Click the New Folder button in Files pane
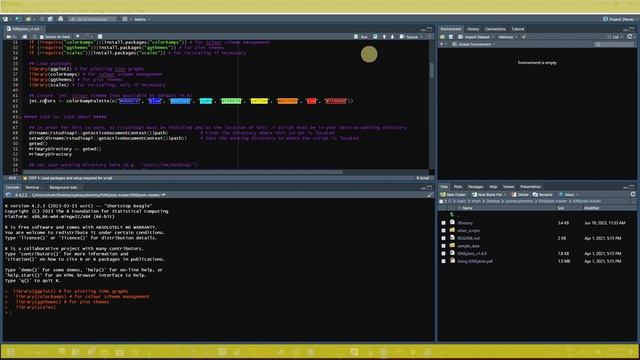Viewport: 640px width, 360px height. pyautogui.click(x=453, y=195)
